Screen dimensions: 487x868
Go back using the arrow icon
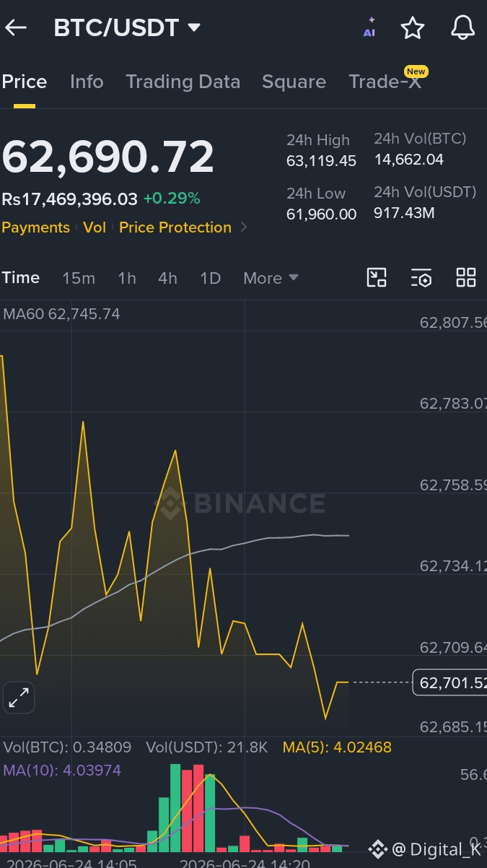coord(16,28)
